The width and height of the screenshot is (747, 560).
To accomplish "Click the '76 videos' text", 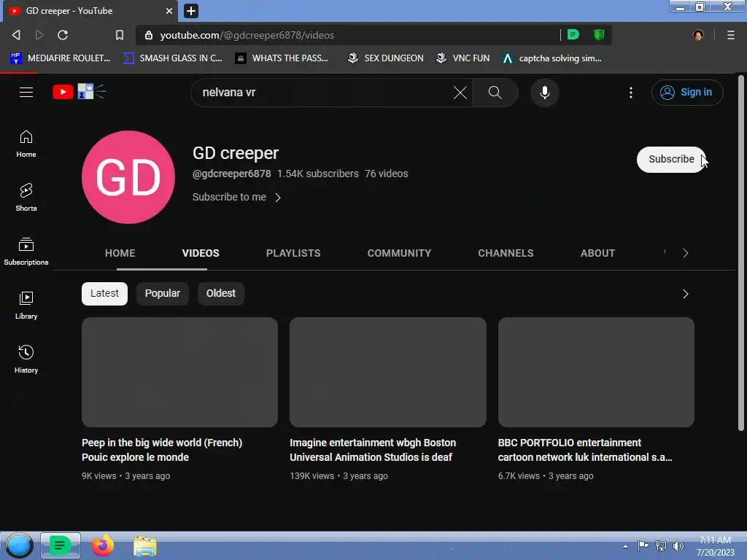I will [387, 174].
